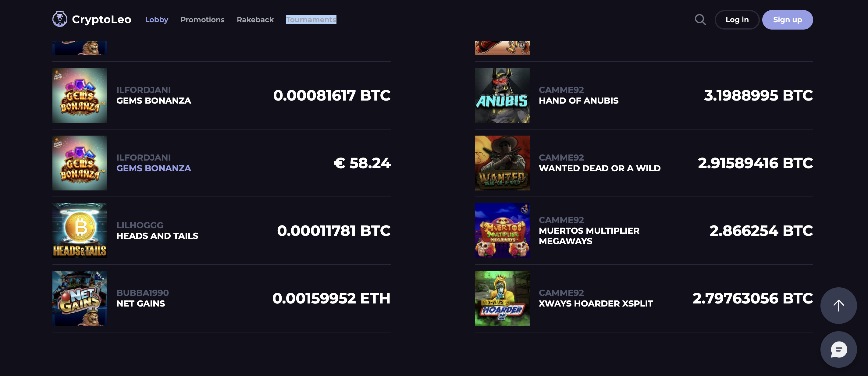The height and width of the screenshot is (376, 868).
Task: Select the xWays Hoarder xSplit thumbnail
Action: 502,298
